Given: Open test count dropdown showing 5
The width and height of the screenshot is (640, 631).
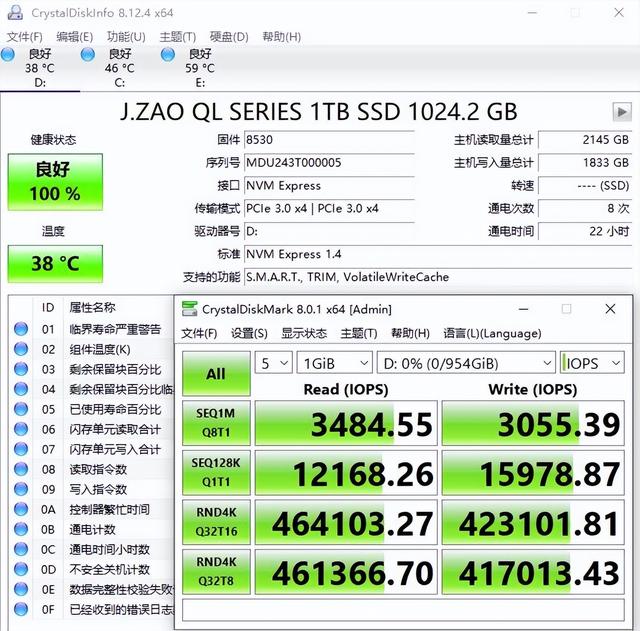Looking at the screenshot, I should point(273,362).
